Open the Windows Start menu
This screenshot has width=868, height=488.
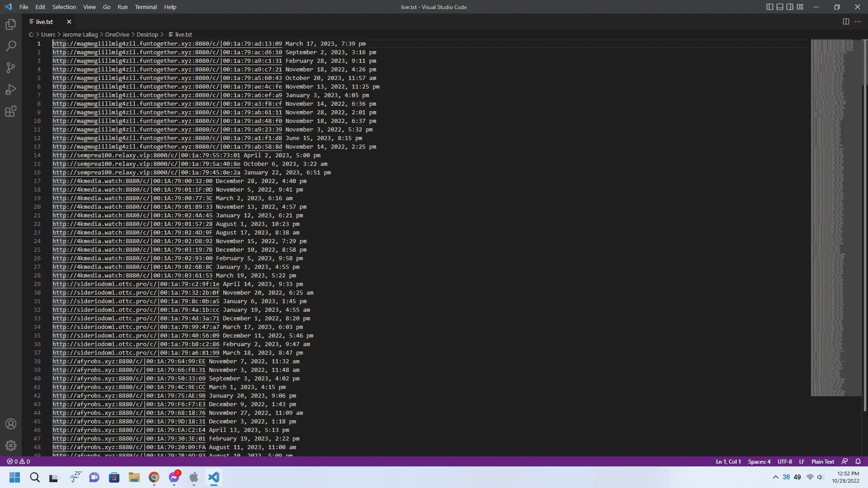click(15, 478)
